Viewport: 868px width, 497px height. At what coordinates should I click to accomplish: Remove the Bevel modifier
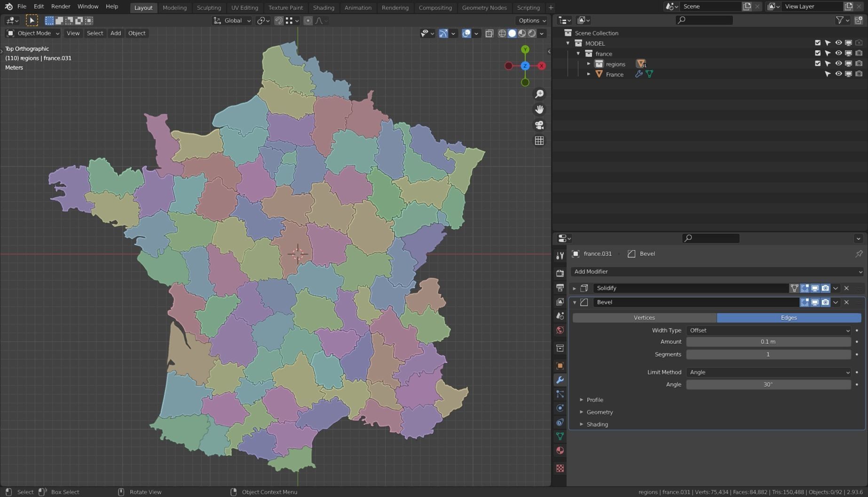(x=846, y=302)
